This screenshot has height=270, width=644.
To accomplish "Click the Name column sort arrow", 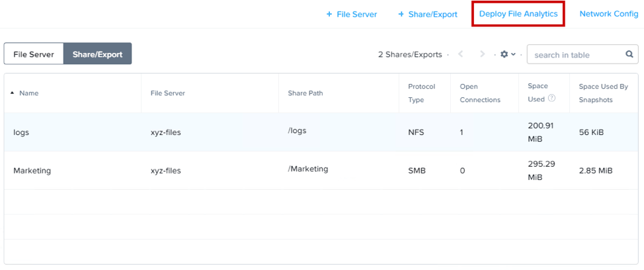I will point(12,93).
